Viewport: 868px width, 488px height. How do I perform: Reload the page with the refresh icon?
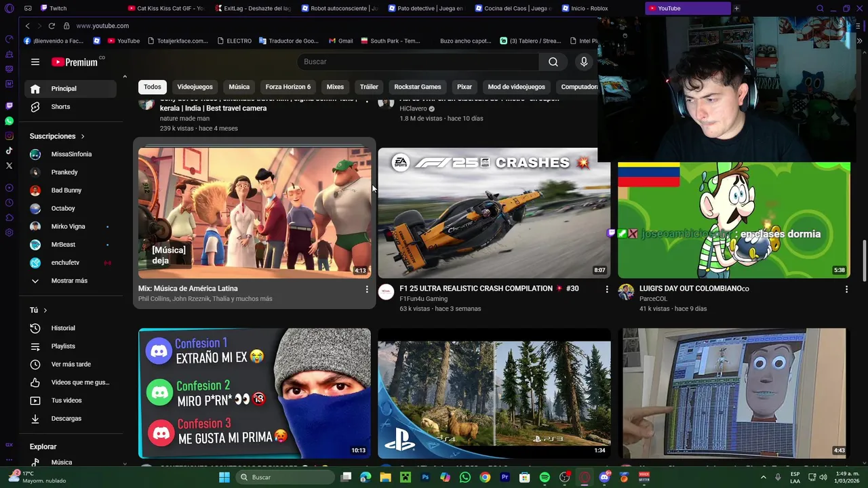pyautogui.click(x=52, y=26)
